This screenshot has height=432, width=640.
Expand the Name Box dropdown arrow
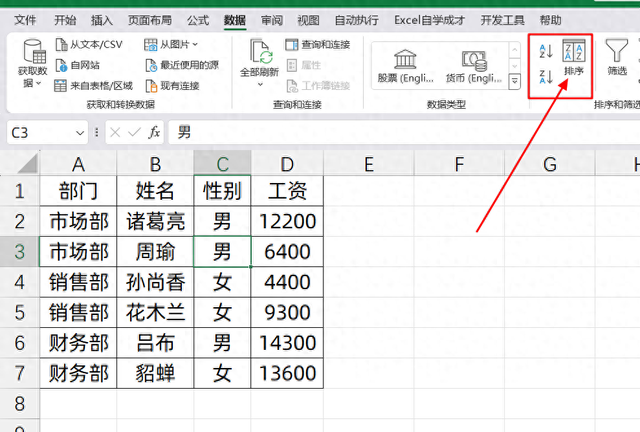click(80, 133)
